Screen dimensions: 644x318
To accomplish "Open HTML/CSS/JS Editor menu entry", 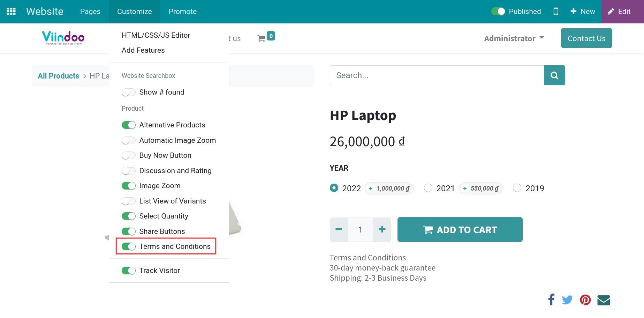I will coord(156,35).
